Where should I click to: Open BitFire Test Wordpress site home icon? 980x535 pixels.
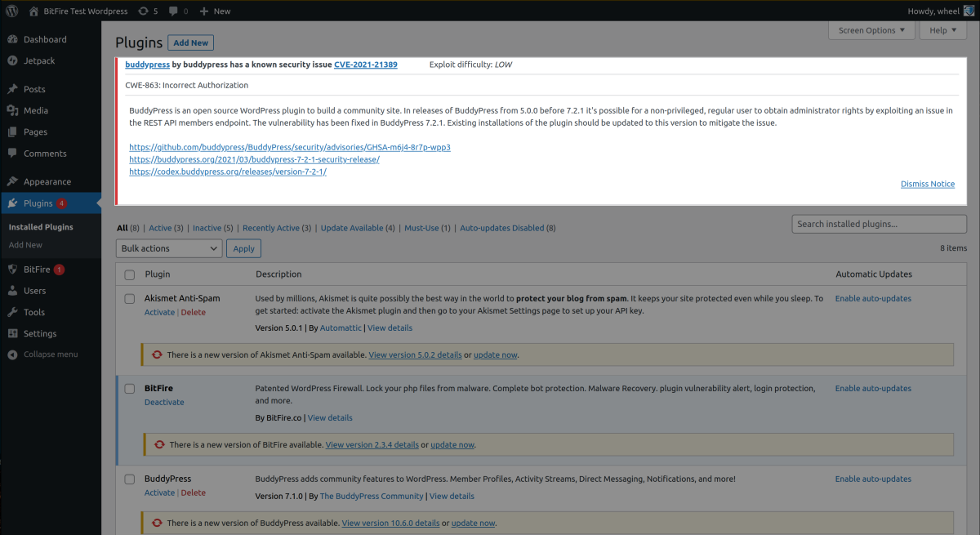click(x=33, y=11)
